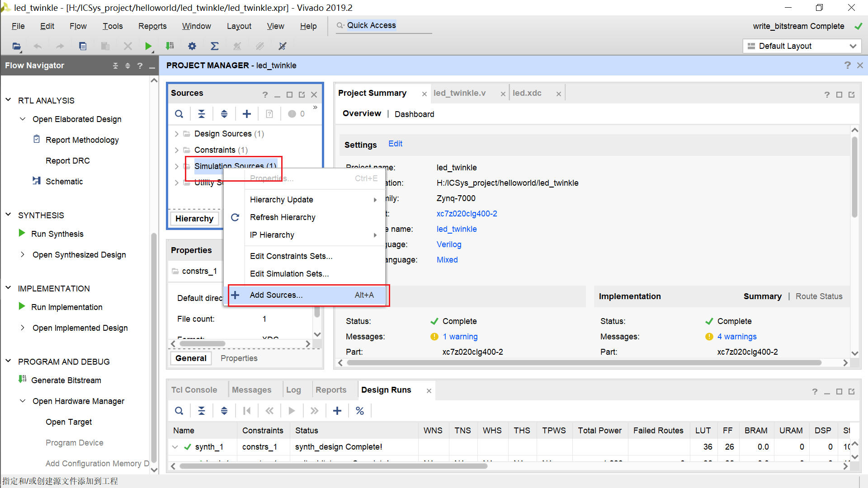Open Settings gear icon in toolbar
The height and width of the screenshot is (488, 868).
coord(192,46)
